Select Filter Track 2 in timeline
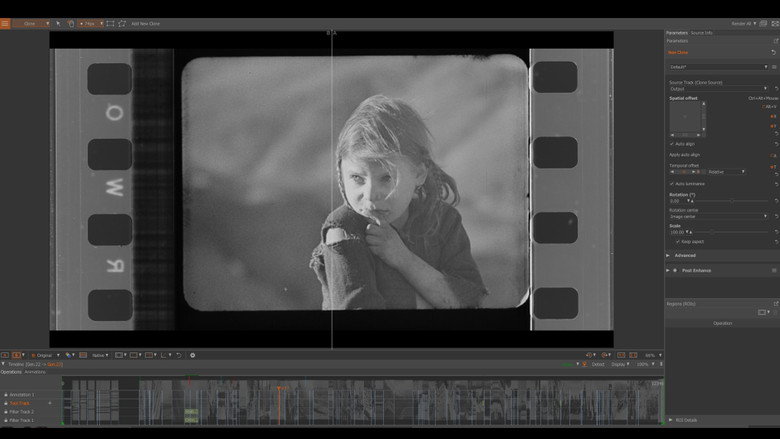This screenshot has height=439, width=780. point(21,412)
